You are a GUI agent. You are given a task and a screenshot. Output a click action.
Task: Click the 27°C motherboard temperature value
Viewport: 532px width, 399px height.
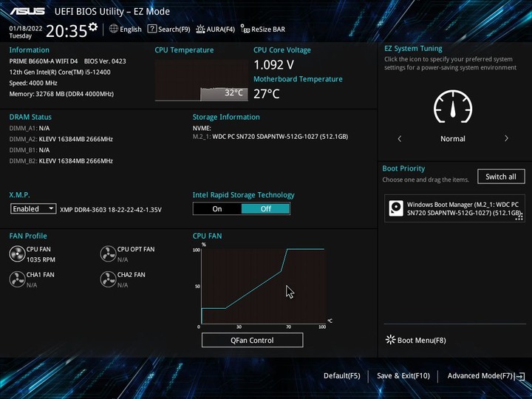[x=266, y=94]
